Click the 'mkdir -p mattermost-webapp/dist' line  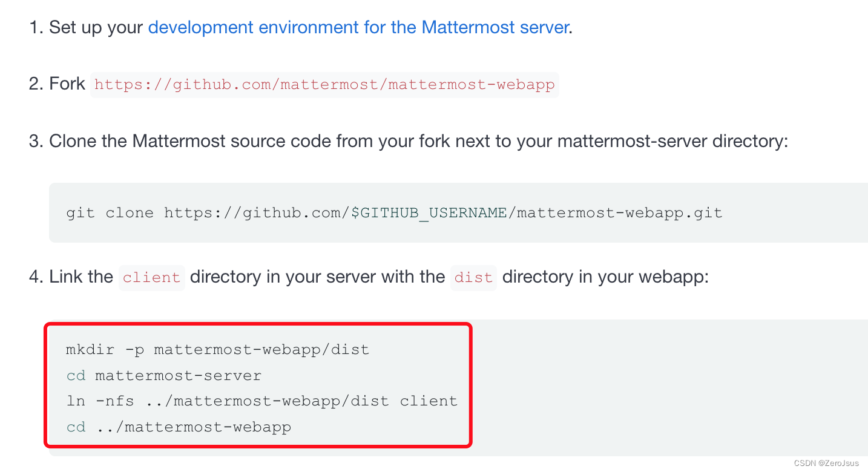point(217,350)
